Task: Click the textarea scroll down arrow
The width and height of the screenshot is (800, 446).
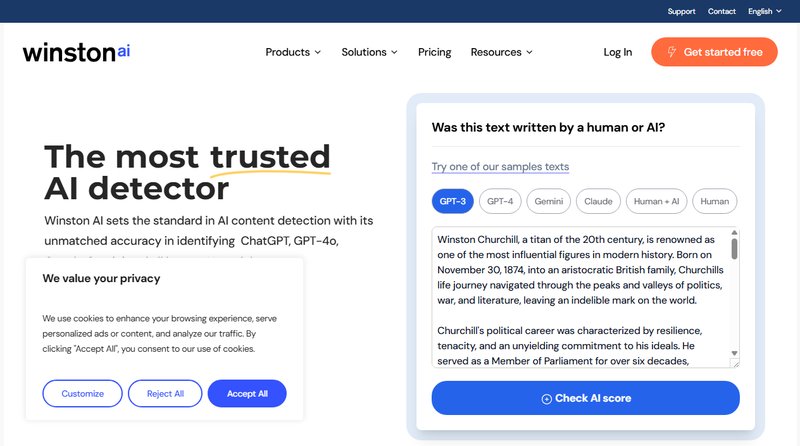Action: click(734, 353)
